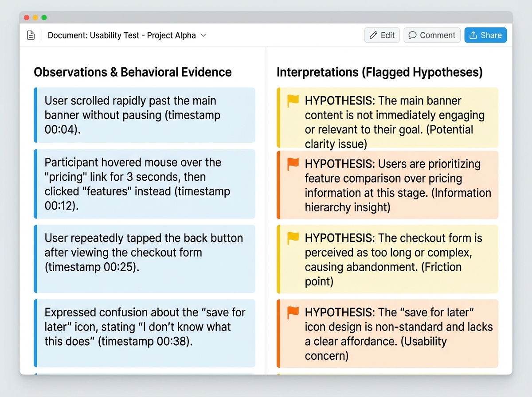Click the Edit button

(x=382, y=35)
